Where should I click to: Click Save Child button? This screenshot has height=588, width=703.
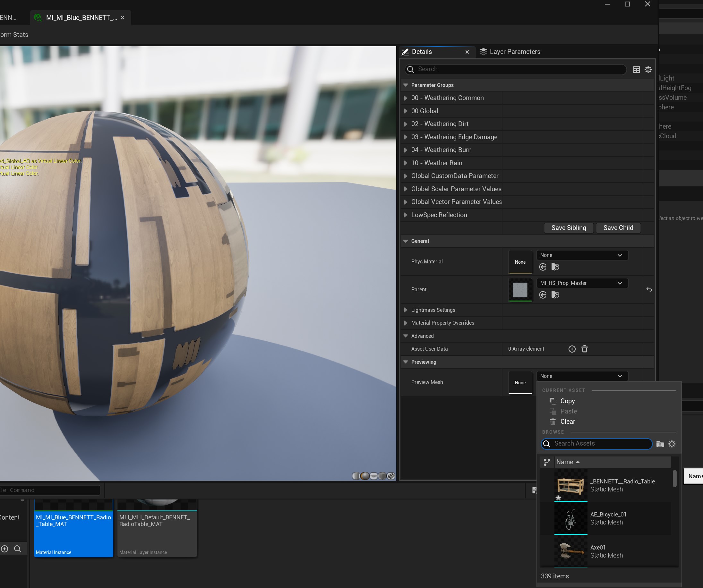(x=618, y=228)
